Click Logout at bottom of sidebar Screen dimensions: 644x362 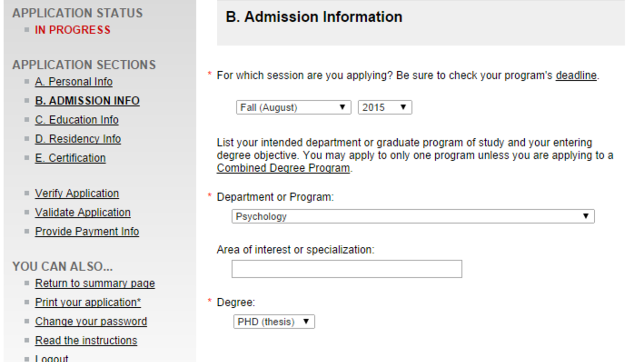tap(51, 358)
